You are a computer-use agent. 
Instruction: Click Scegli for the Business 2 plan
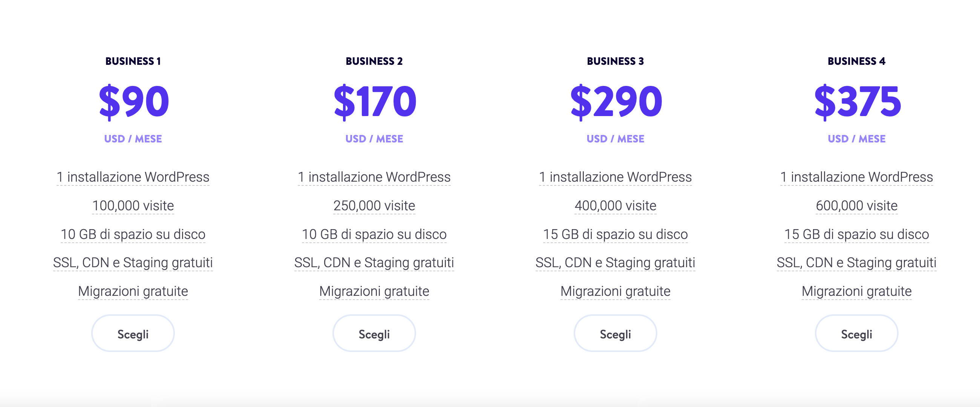click(374, 334)
